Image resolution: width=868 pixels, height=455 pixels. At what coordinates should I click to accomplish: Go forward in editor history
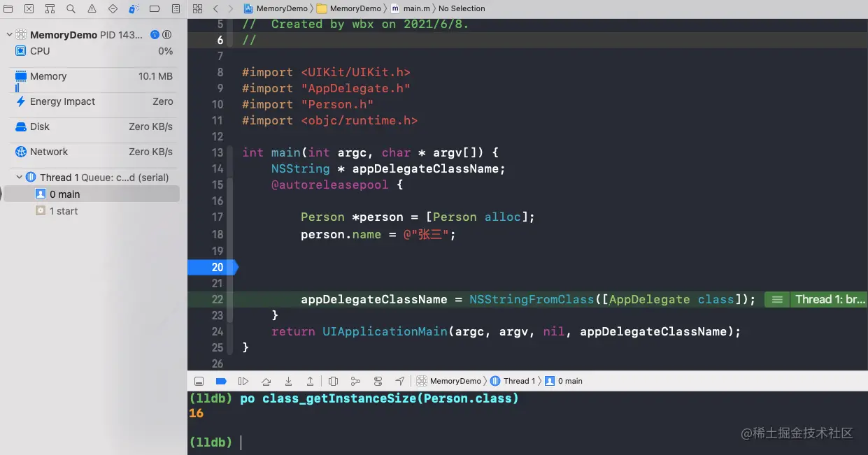coord(231,8)
